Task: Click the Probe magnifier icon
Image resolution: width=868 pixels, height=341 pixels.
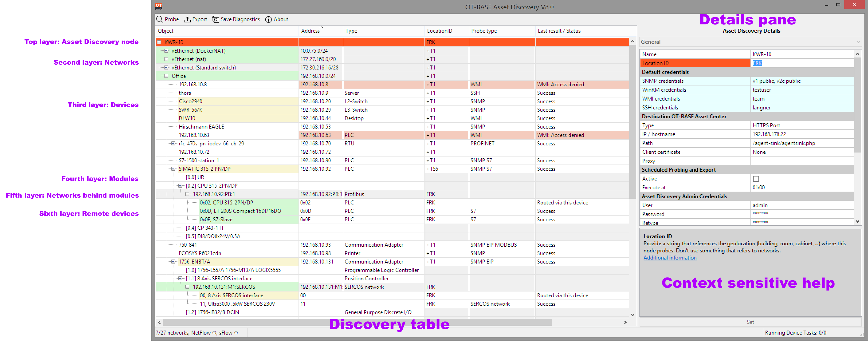Action: point(159,19)
